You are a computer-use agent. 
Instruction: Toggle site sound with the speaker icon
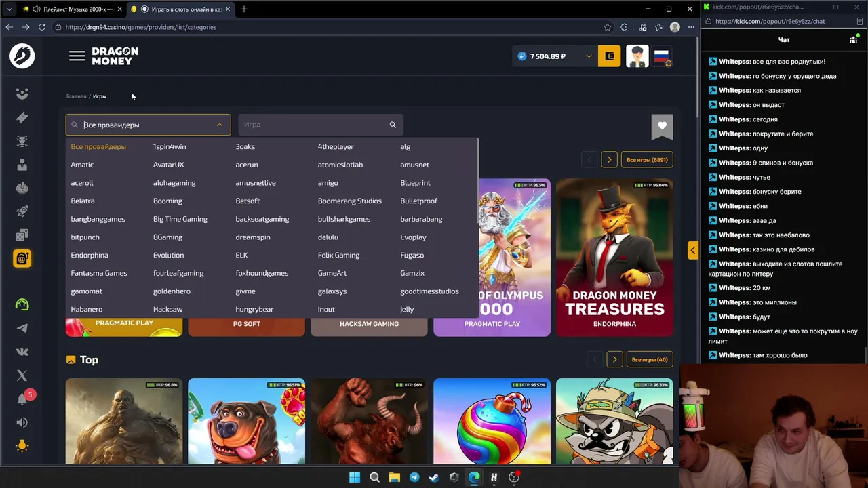tap(22, 422)
